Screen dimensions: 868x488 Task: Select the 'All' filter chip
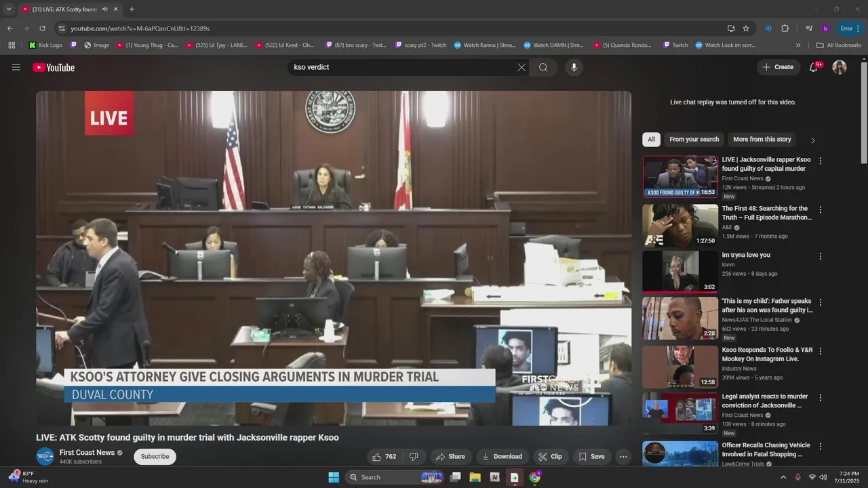[651, 140]
